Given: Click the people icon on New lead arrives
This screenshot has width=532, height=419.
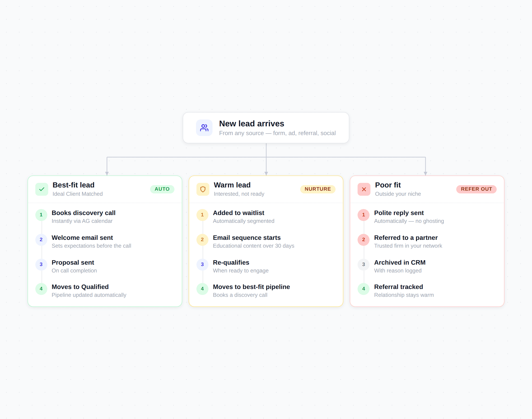Looking at the screenshot, I should [x=204, y=127].
